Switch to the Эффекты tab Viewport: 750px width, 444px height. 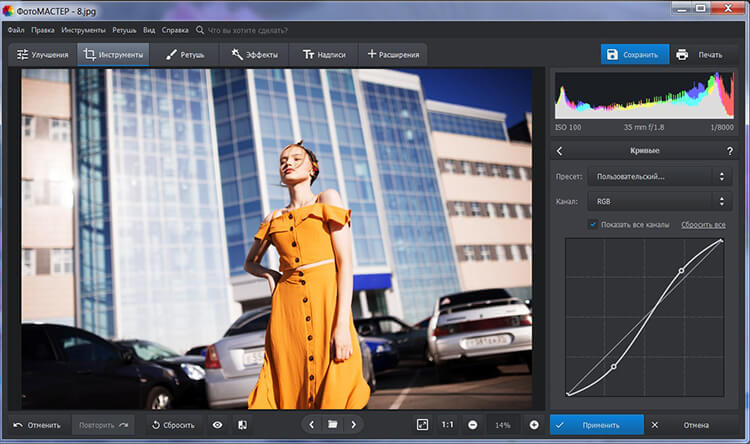(255, 54)
